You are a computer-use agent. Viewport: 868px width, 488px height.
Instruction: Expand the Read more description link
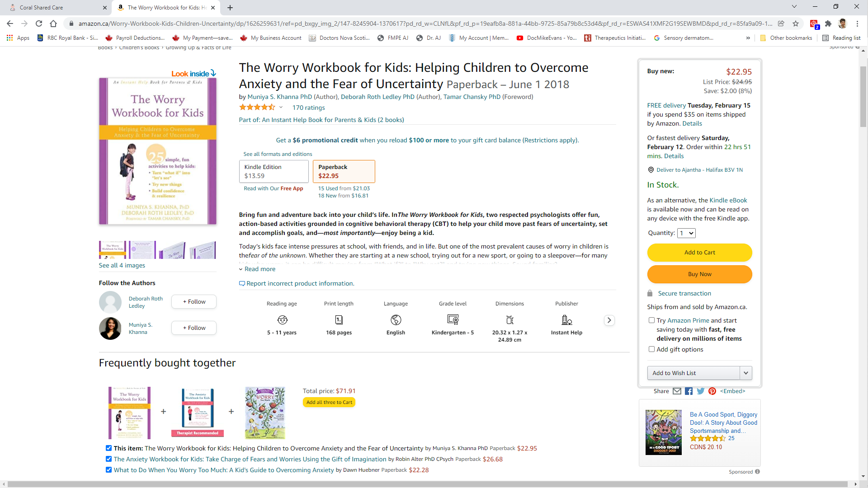(259, 269)
